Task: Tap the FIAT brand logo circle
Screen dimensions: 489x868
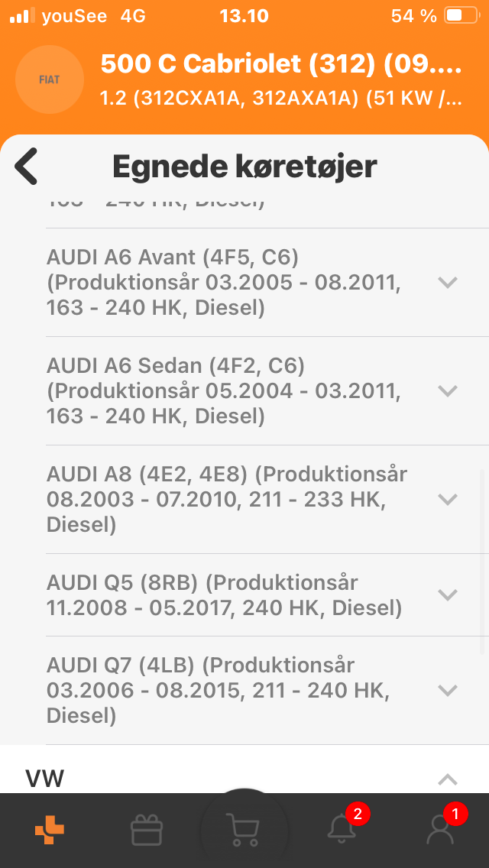Action: click(x=50, y=79)
